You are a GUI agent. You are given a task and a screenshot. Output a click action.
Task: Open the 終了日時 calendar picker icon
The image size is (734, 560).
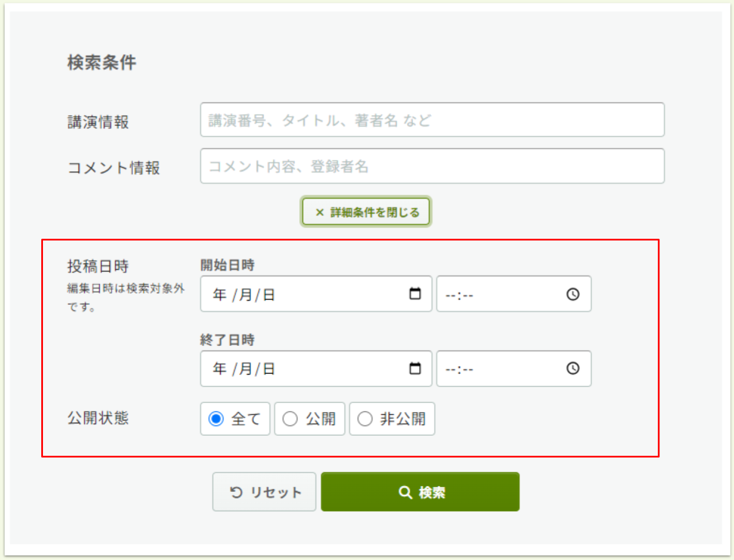(x=415, y=368)
